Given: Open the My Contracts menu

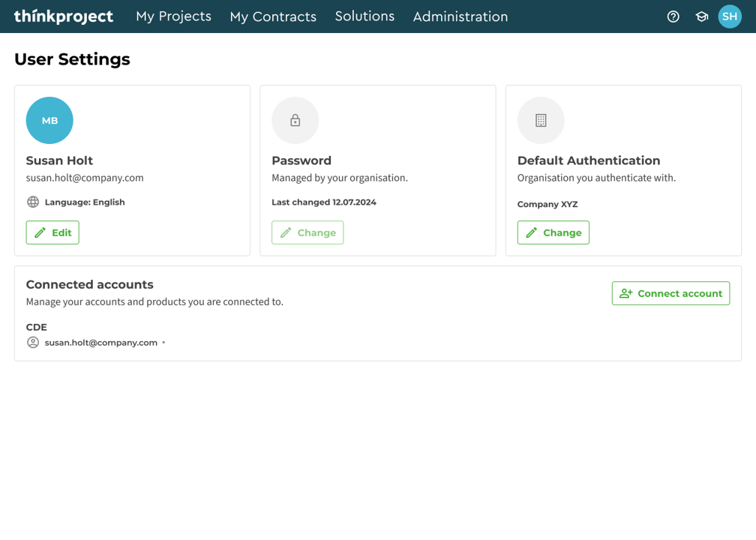Looking at the screenshot, I should [x=273, y=16].
